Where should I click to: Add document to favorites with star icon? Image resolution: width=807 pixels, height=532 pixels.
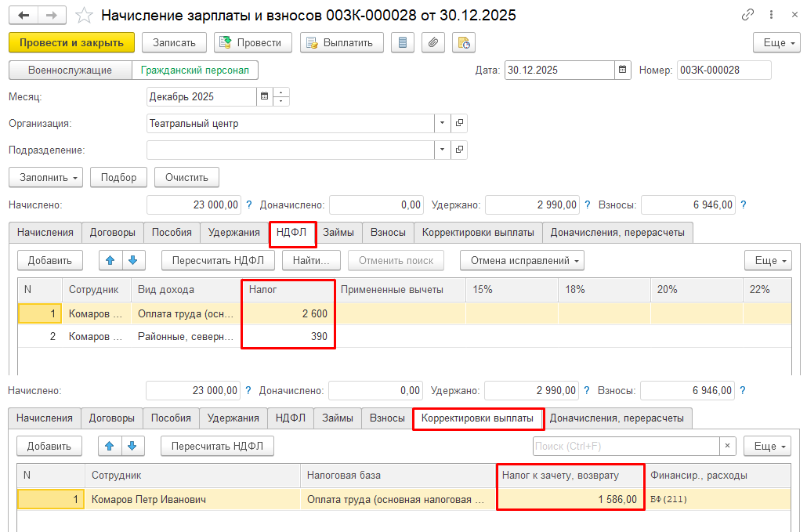click(84, 16)
